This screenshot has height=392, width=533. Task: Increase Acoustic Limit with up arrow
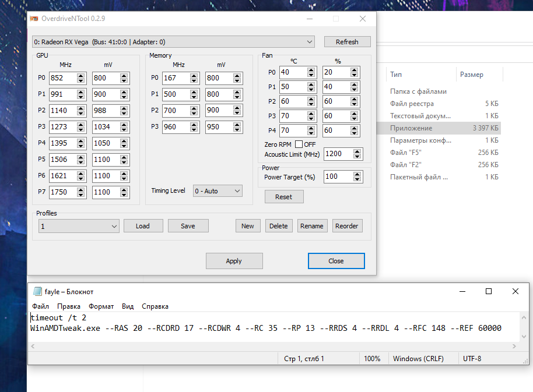(357, 151)
